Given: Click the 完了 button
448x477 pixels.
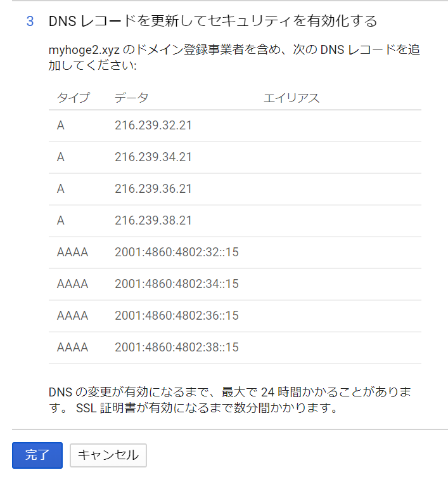Looking at the screenshot, I should pos(37,455).
